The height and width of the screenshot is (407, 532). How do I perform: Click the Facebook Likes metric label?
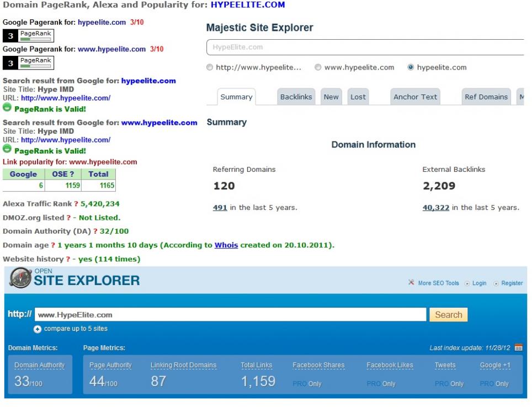pos(390,365)
